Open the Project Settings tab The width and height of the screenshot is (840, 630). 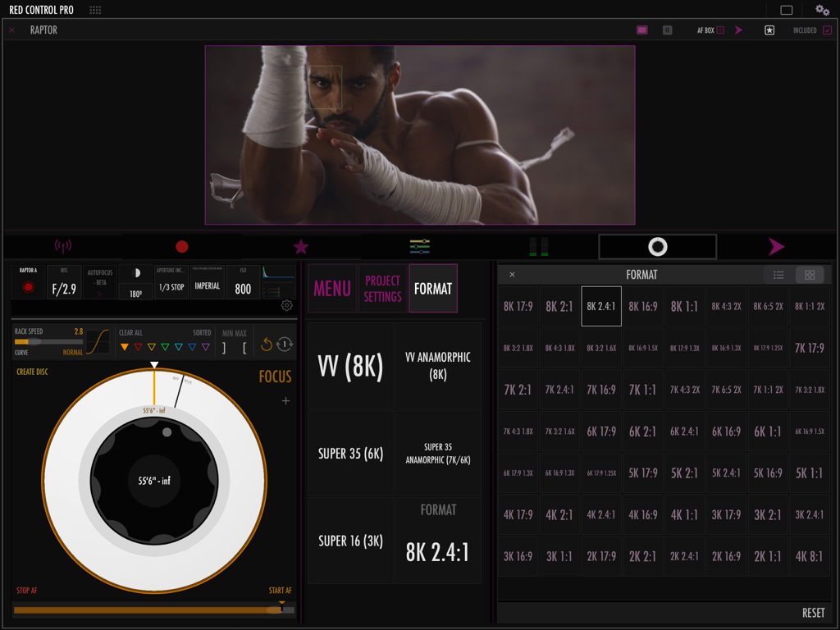382,289
